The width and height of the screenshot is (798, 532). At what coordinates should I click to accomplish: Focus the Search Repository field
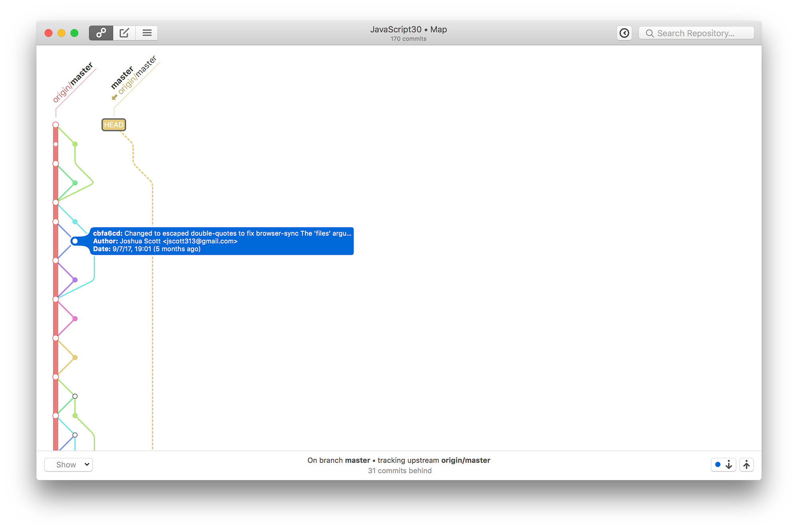tap(696, 33)
